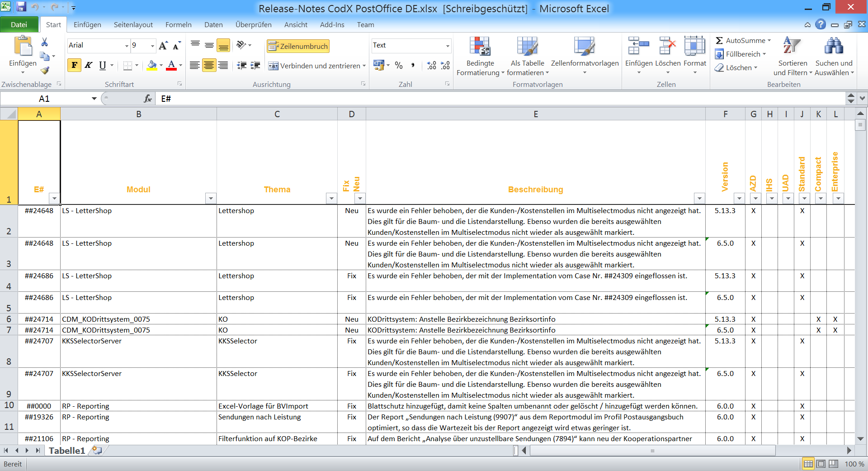The image size is (868, 471).
Task: Click increase decimal places icon
Action: [x=432, y=66]
